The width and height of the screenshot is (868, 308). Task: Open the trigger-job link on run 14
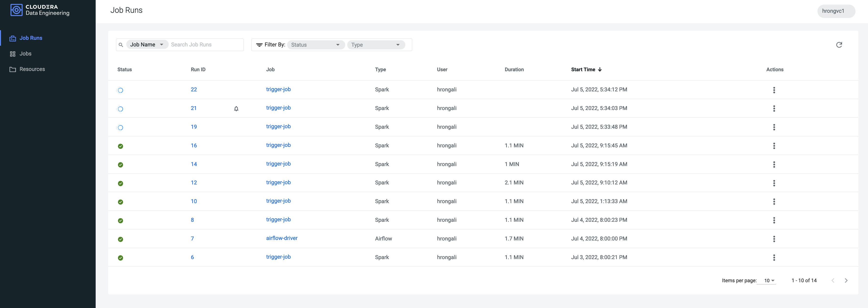click(x=278, y=164)
